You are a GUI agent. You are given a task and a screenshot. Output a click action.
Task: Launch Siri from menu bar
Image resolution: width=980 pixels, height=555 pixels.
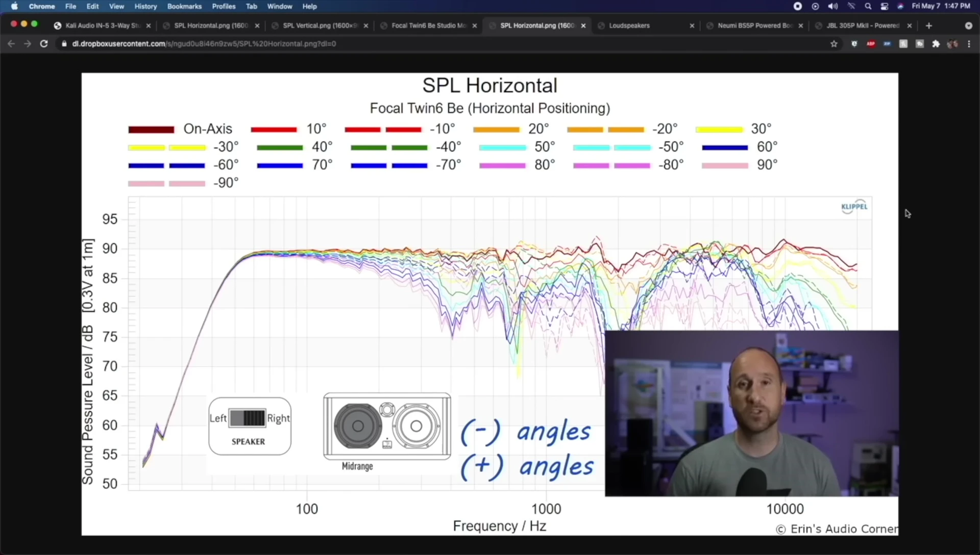[x=900, y=6]
